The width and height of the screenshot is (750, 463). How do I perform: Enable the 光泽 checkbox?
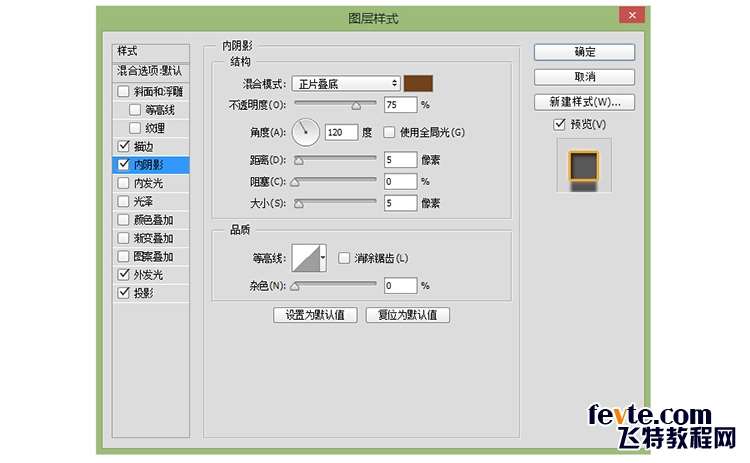point(123,201)
